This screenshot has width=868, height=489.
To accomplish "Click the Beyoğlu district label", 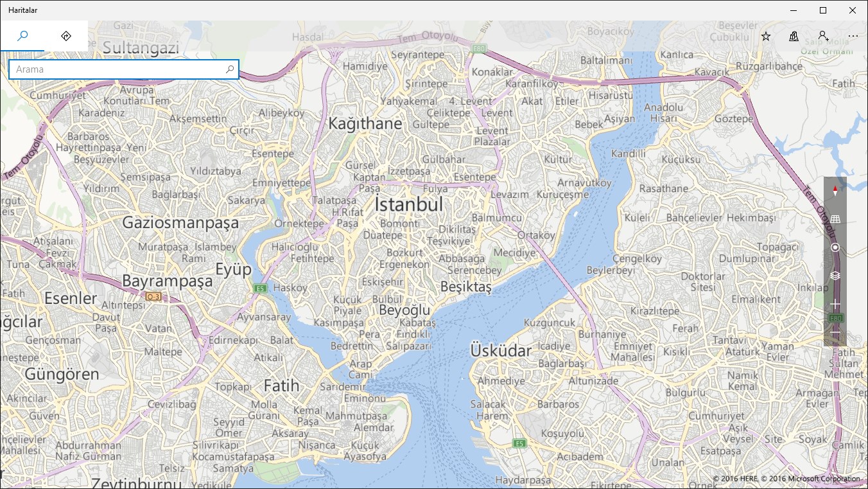I will point(404,310).
